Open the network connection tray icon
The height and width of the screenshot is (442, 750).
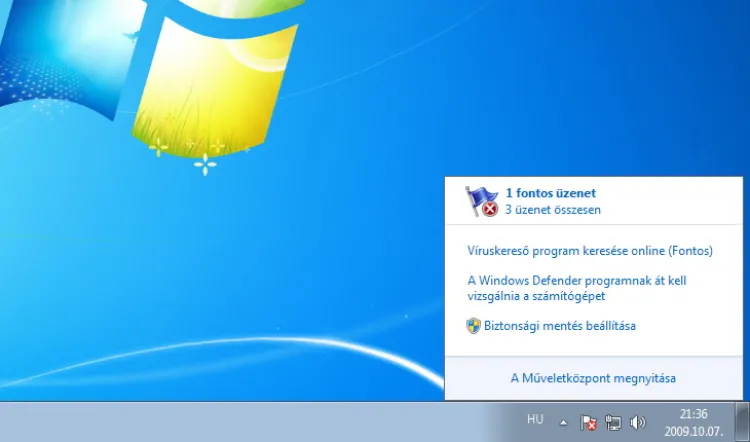(x=613, y=422)
